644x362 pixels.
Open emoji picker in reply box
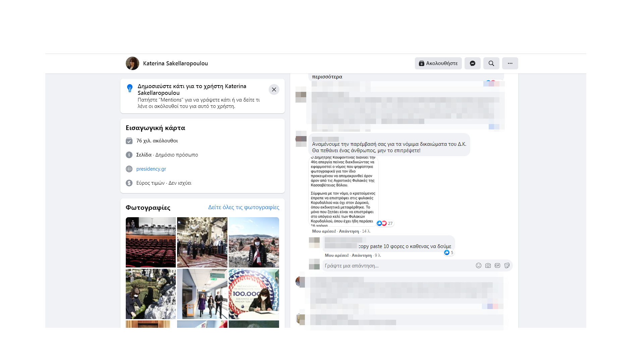[x=478, y=265]
